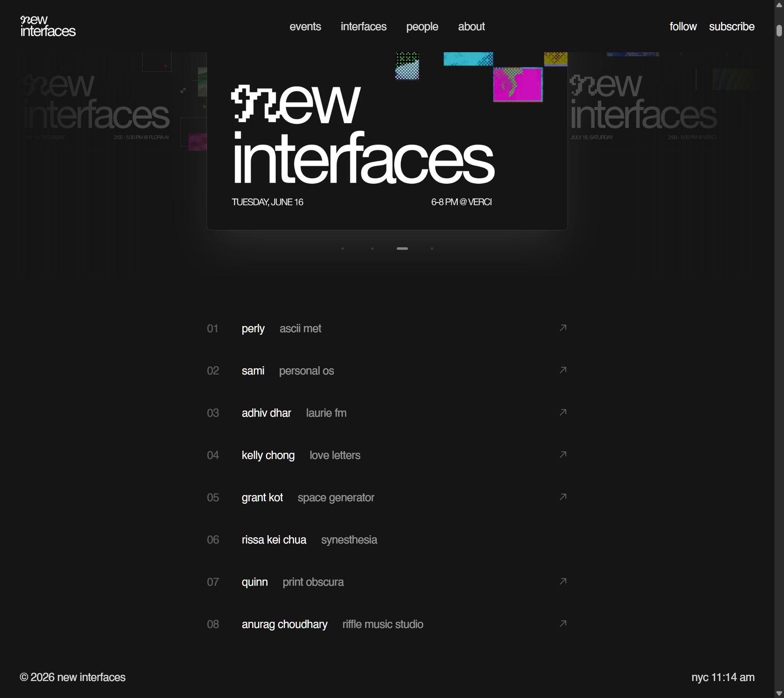Click the nyc 11:14 am clock text
Image resolution: width=784 pixels, height=698 pixels.
click(x=723, y=677)
